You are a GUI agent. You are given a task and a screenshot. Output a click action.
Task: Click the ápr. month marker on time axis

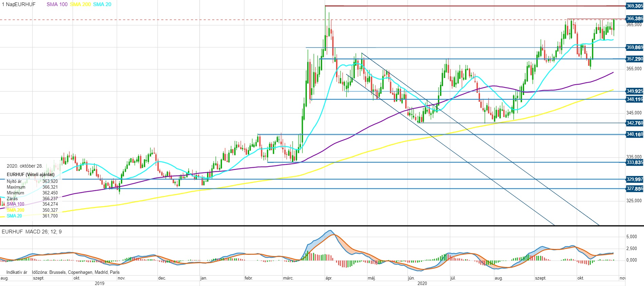tap(329, 278)
